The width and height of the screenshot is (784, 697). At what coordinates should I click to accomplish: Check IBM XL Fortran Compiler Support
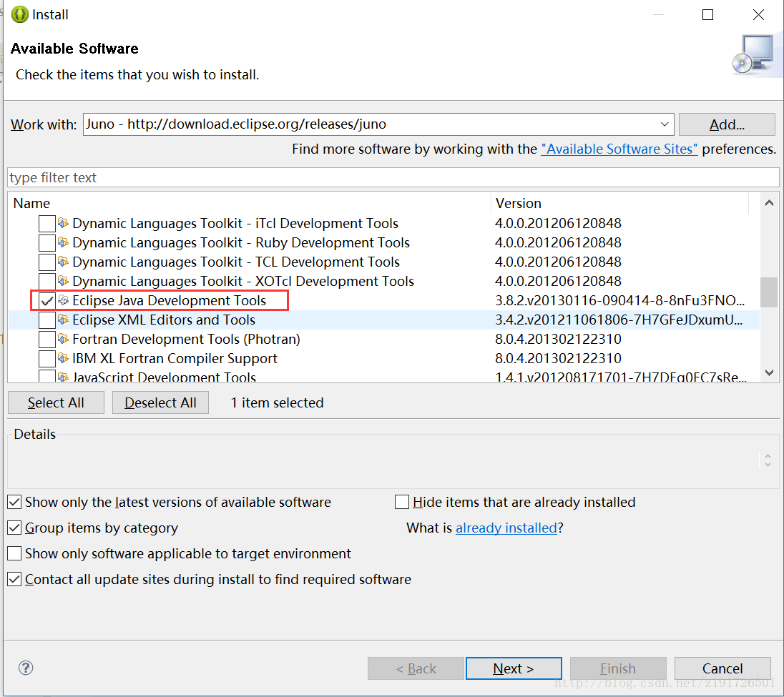coord(47,359)
